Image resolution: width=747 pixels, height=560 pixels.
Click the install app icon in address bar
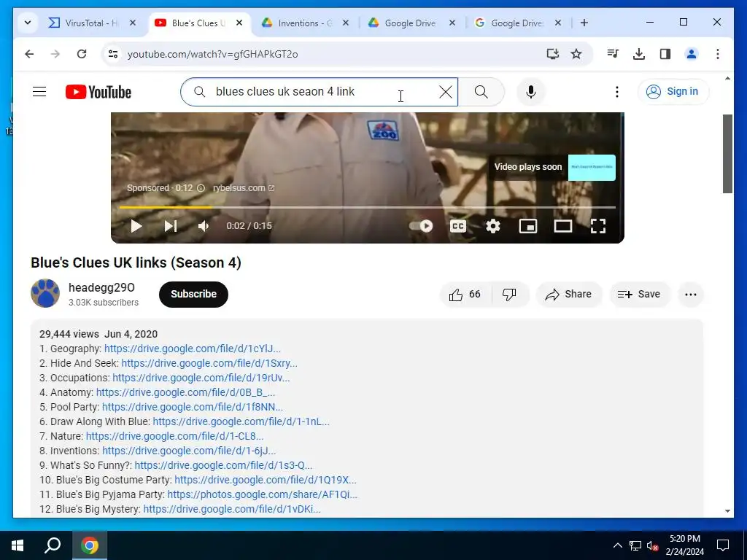(553, 54)
